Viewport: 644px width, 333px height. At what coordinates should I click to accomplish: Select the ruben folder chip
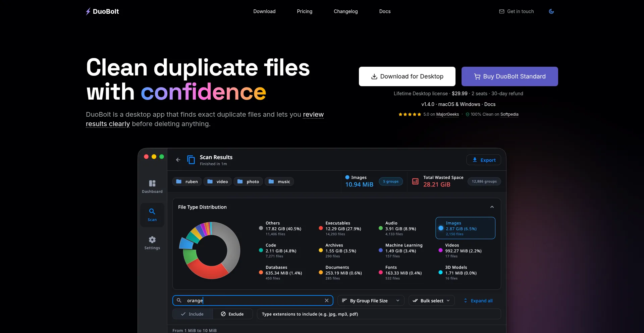187,181
